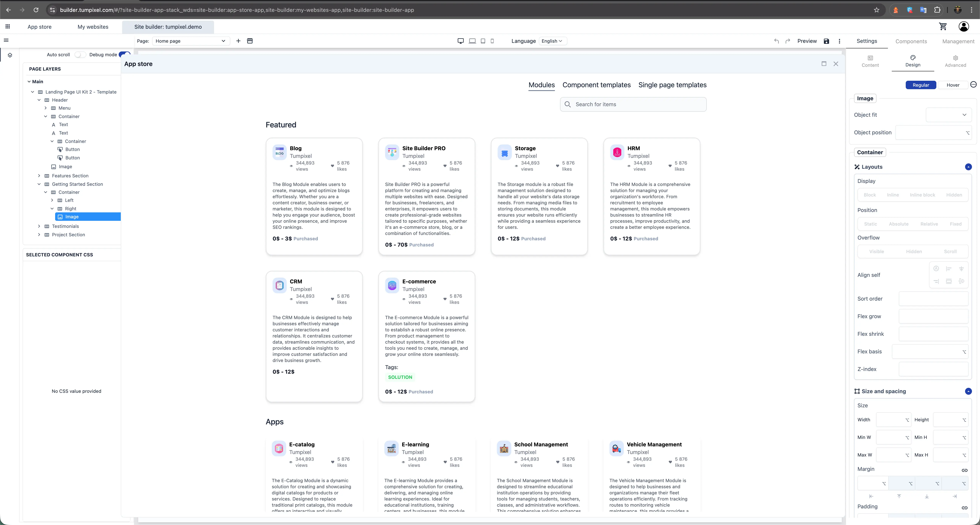Collapse the Getting Started Section layer
Viewport: 980px width, 525px height.
click(x=39, y=184)
